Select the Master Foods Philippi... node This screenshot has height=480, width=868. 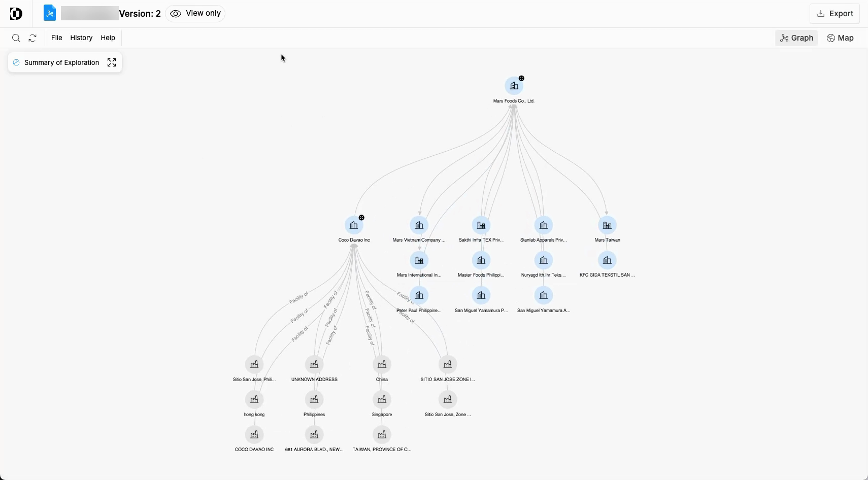(481, 260)
